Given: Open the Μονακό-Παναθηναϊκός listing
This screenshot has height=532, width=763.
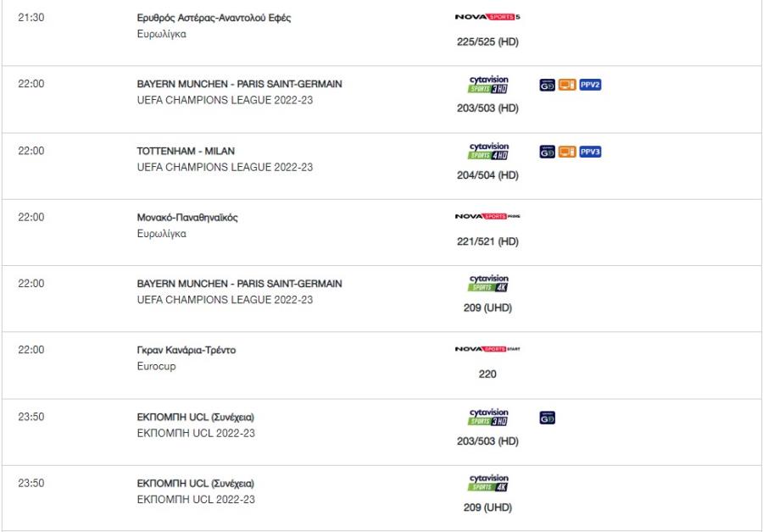Looking at the screenshot, I should pos(187,218).
